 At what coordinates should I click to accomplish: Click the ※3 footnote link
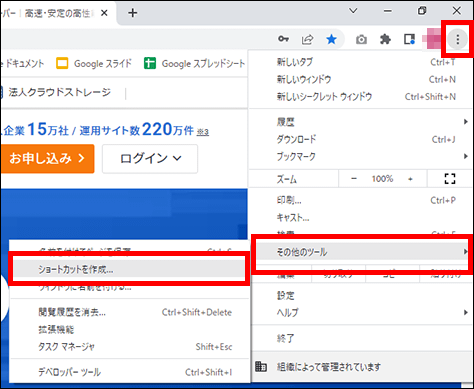(x=203, y=132)
